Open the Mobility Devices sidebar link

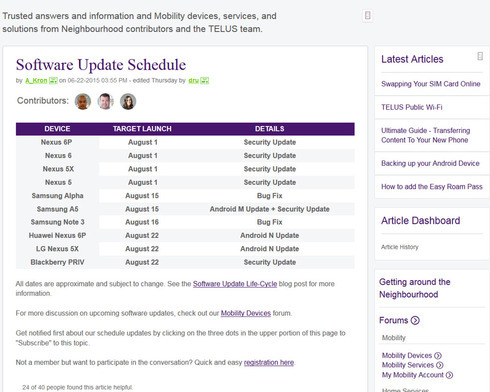[407, 356]
